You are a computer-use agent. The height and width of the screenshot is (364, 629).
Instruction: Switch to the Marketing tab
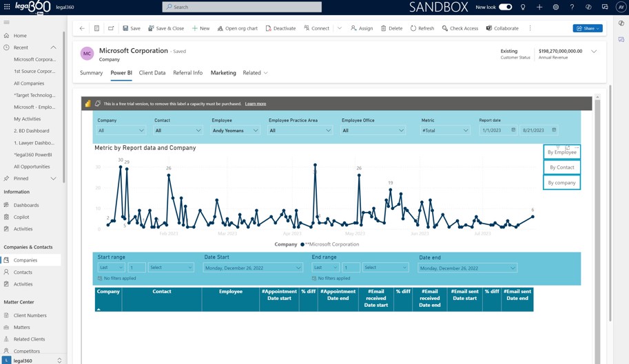(223, 73)
